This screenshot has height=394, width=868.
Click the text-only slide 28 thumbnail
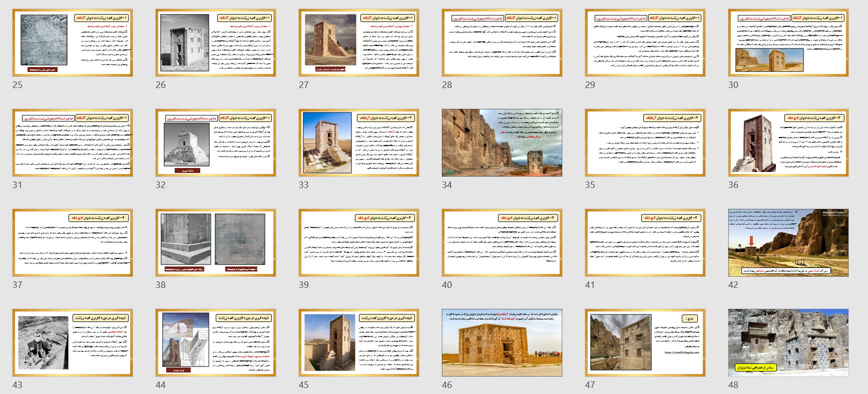502,43
